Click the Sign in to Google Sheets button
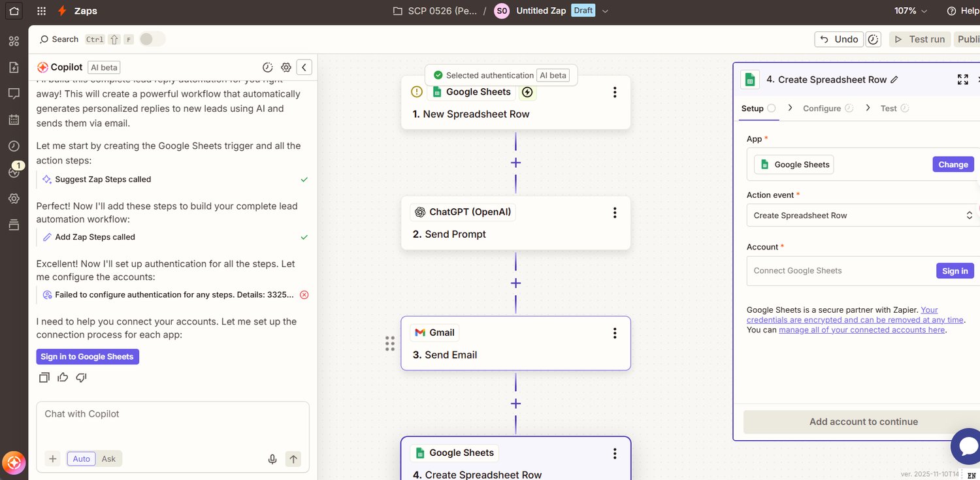 click(x=88, y=357)
